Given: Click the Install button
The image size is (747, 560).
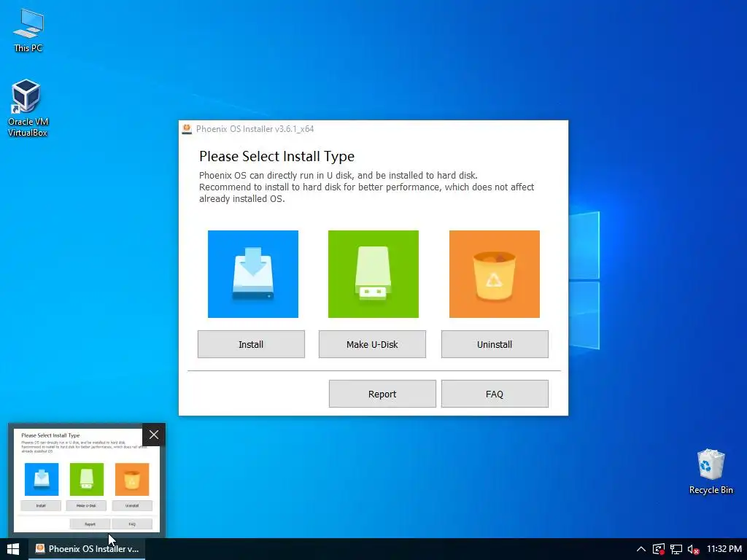Looking at the screenshot, I should pyautogui.click(x=251, y=344).
